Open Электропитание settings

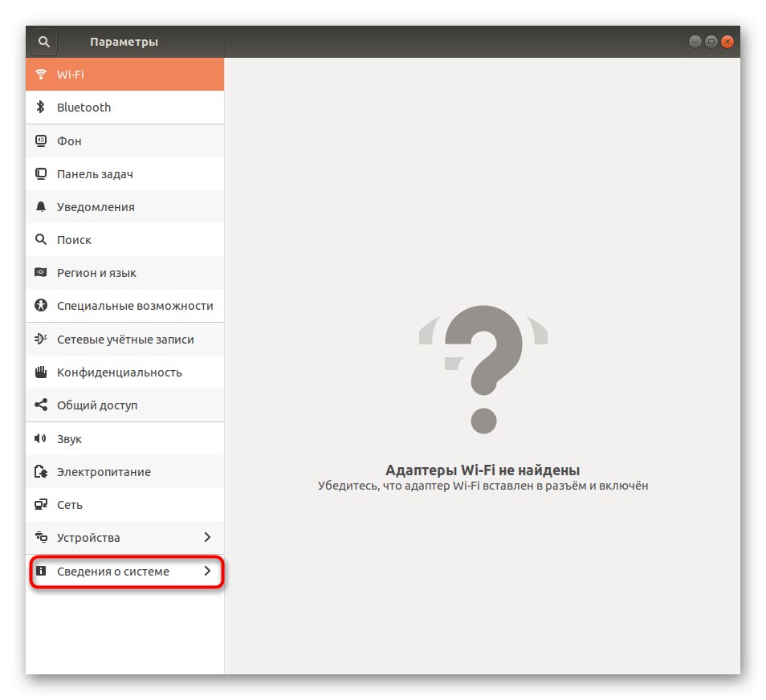coord(125,471)
